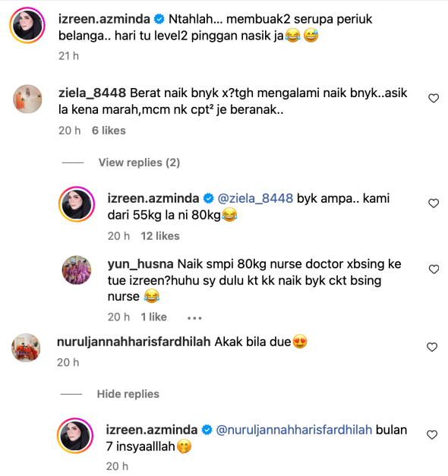This screenshot has width=448, height=476.
Task: Open more options on yun_husna's reply
Action: coord(194,318)
